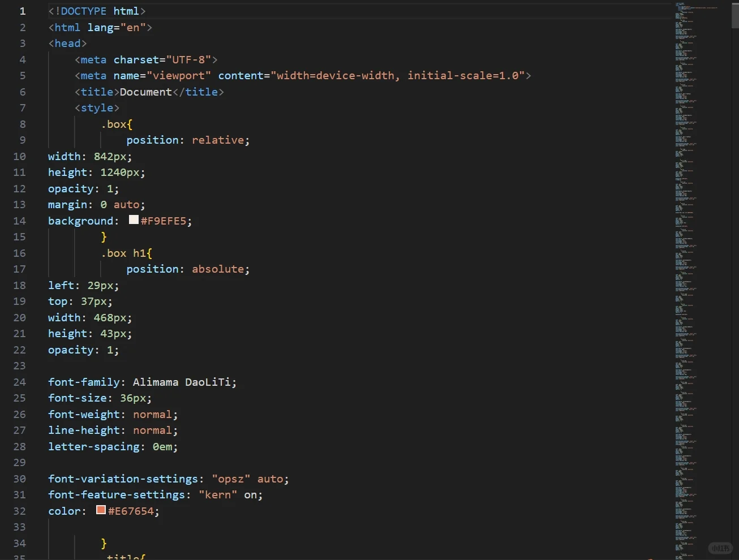This screenshot has width=739, height=560.
Task: Click the position absolute value
Action: [x=218, y=269]
